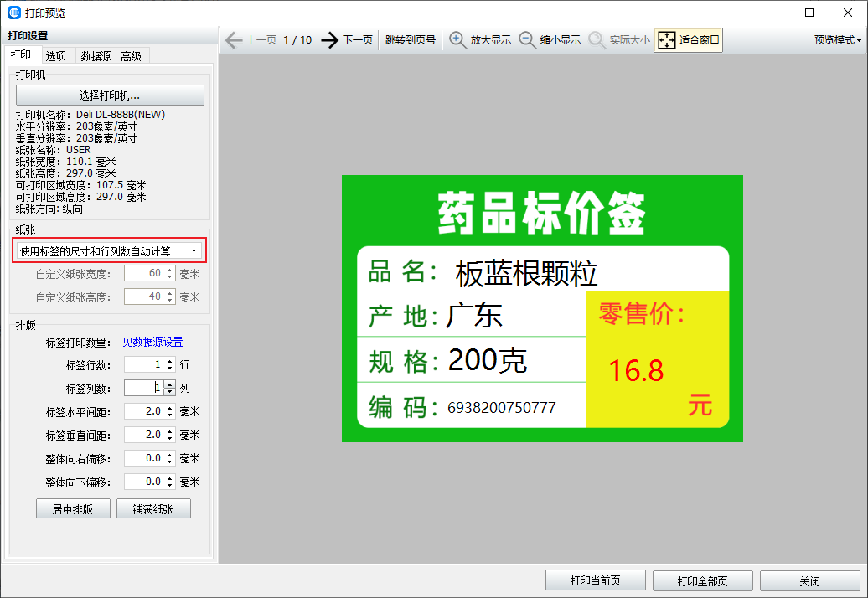Switch to the 选项 tab

click(x=56, y=56)
